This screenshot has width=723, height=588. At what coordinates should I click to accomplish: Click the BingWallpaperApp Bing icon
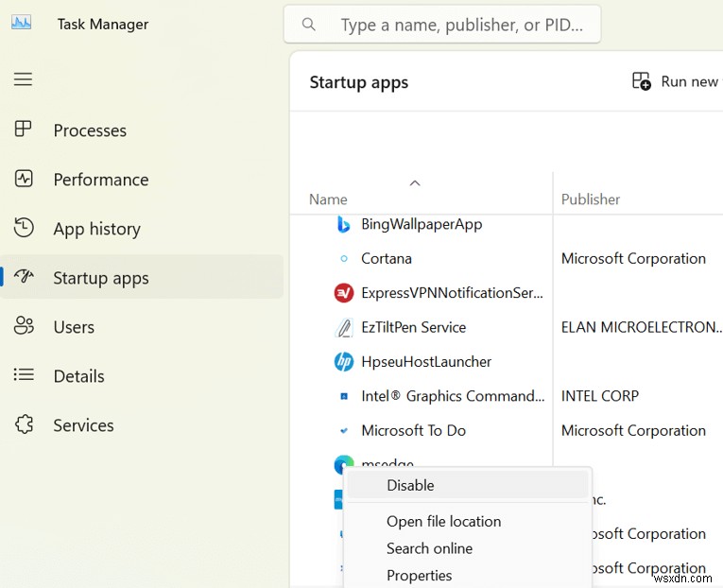(343, 224)
